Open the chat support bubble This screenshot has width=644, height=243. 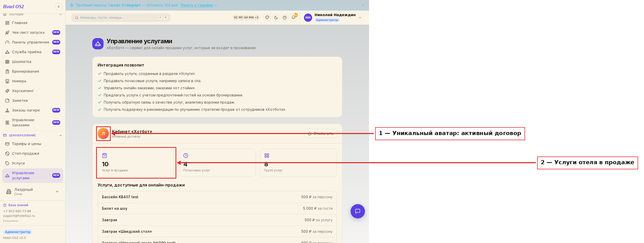(x=358, y=211)
